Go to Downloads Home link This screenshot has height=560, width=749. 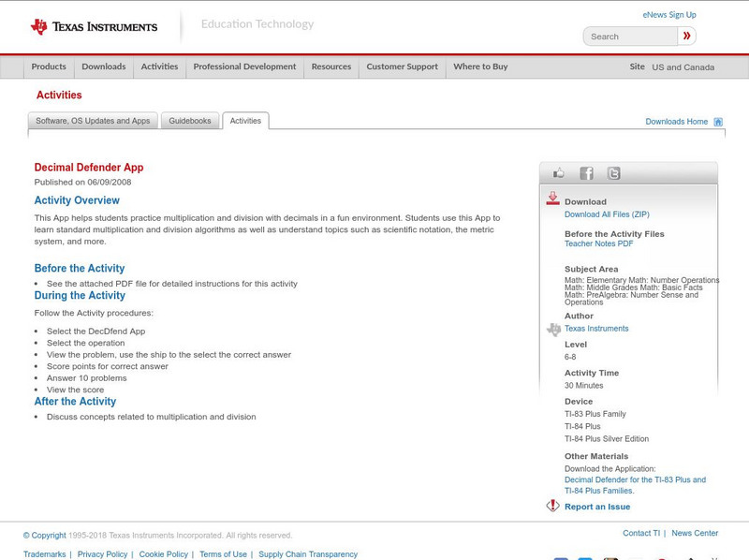pyautogui.click(x=676, y=122)
